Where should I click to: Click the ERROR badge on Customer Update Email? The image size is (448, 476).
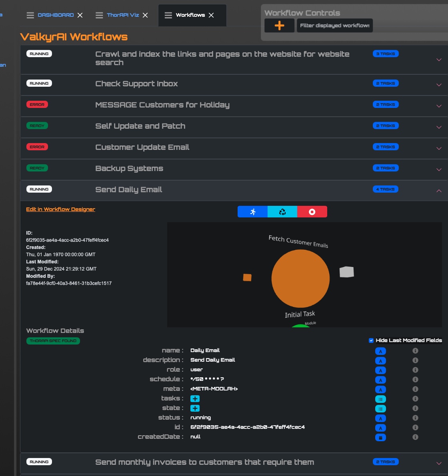point(37,147)
